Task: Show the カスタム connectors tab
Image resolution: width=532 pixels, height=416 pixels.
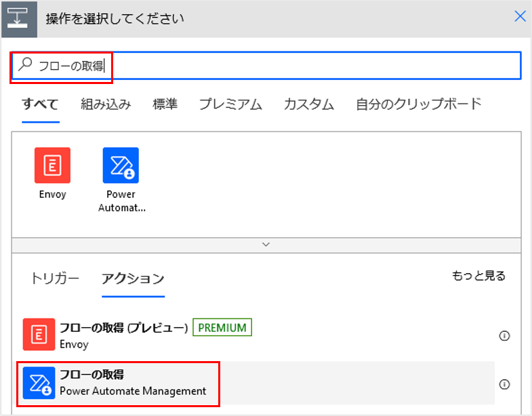Action: click(x=308, y=104)
